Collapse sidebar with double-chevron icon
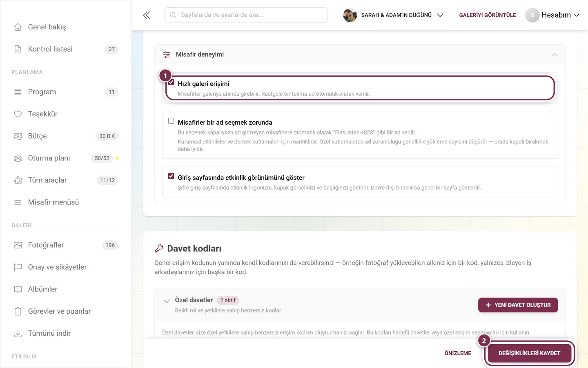The height and width of the screenshot is (368, 588). pyautogui.click(x=147, y=15)
